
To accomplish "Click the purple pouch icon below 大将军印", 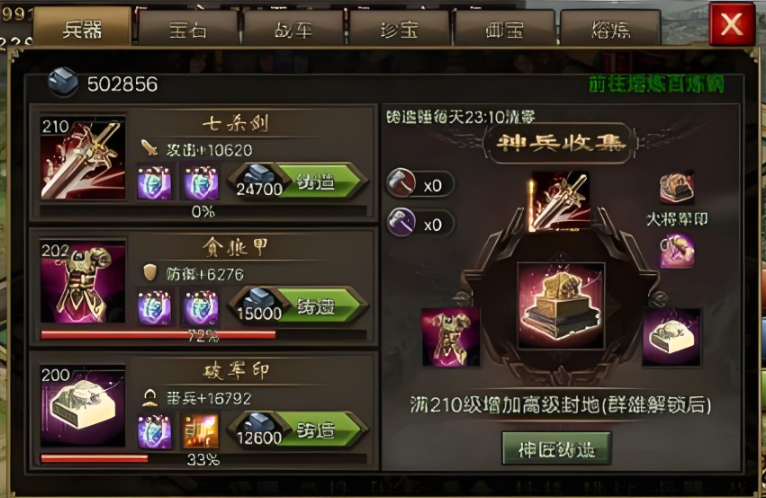I will click(677, 251).
